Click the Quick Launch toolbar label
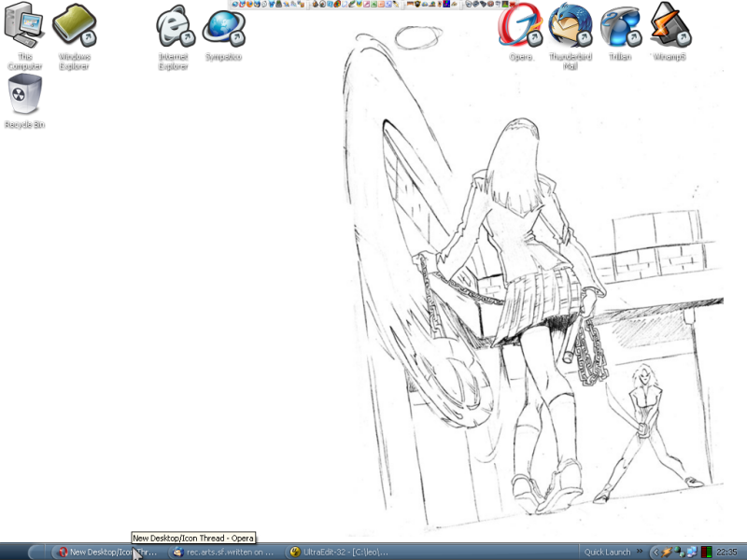 coord(607,552)
